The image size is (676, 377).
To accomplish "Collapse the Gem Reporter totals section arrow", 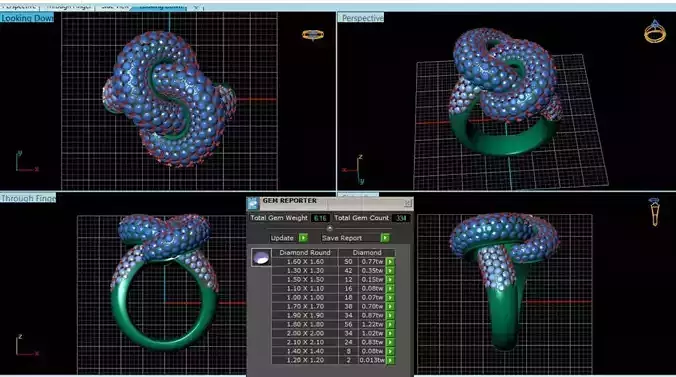I will pyautogui.click(x=330, y=228).
